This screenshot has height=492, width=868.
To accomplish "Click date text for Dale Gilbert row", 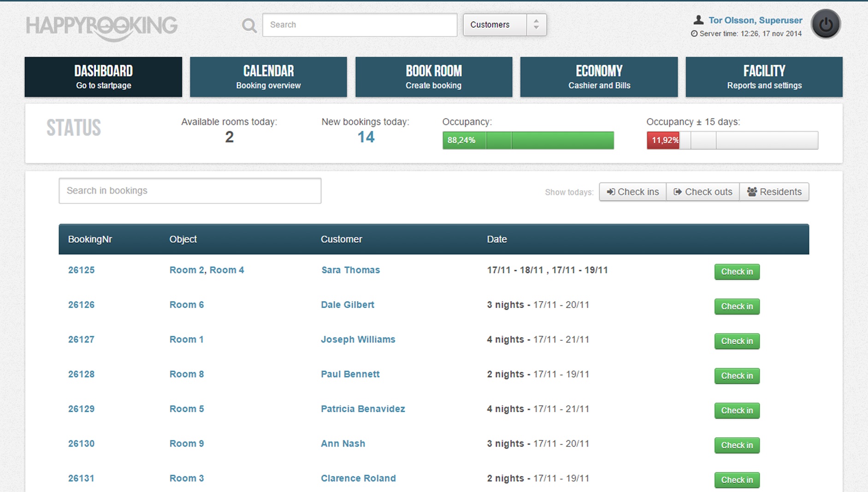I will pyautogui.click(x=538, y=305).
